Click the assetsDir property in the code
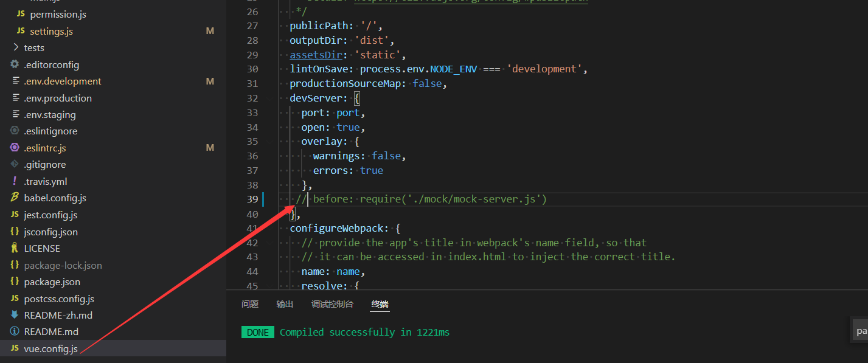 [316, 55]
